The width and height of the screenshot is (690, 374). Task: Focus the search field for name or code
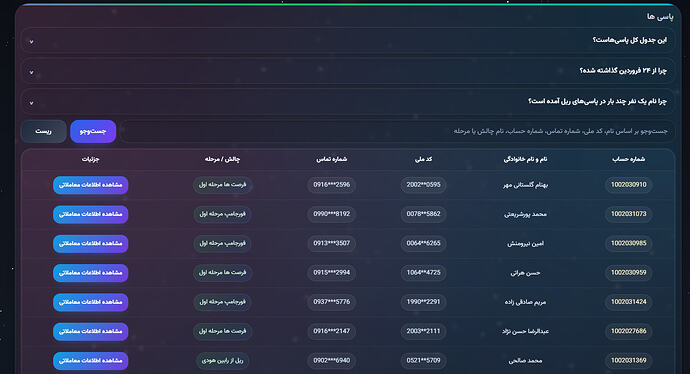[397, 131]
